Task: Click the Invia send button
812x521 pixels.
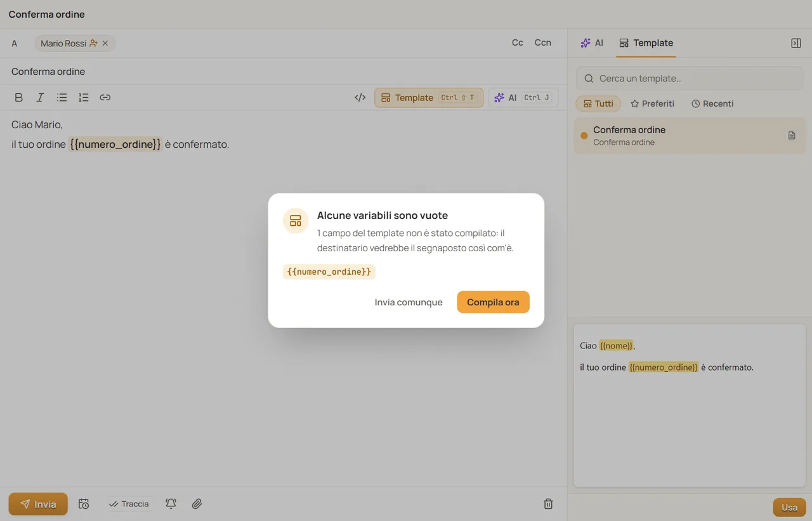Action: 38,504
